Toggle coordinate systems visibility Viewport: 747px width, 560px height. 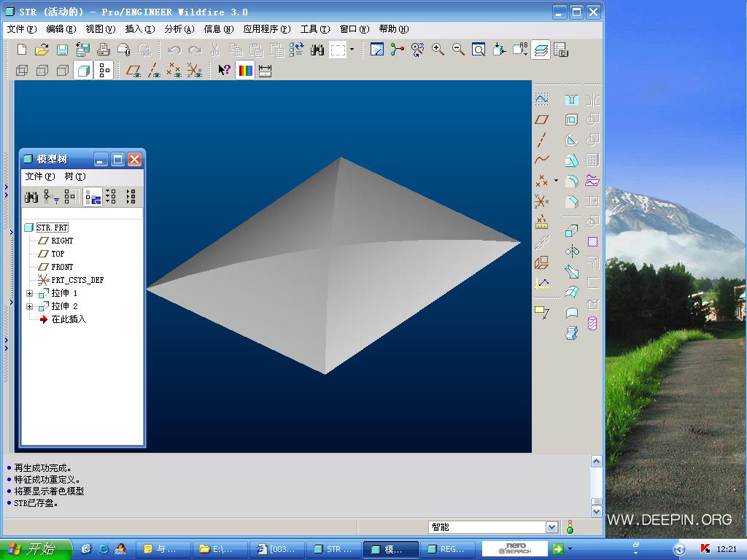click(x=194, y=71)
